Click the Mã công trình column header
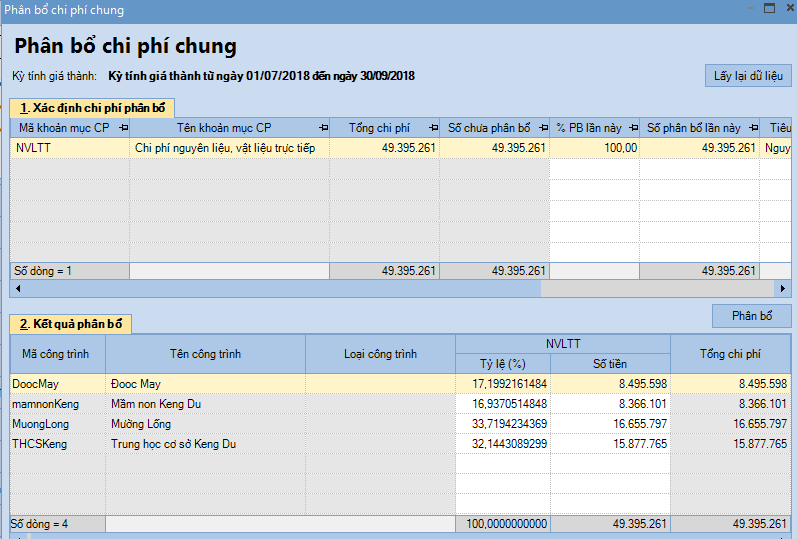Viewport: 797px width, 539px height. [57, 354]
